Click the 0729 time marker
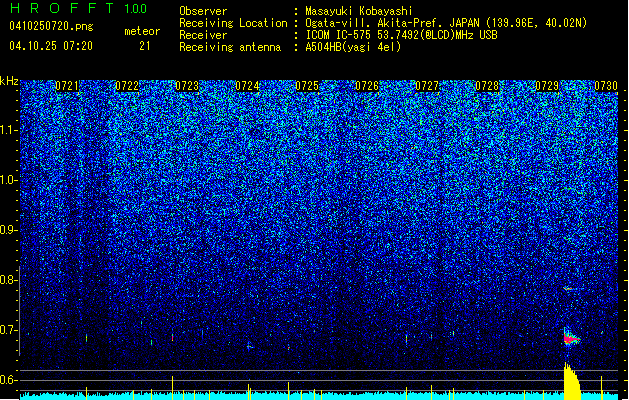 547,86
